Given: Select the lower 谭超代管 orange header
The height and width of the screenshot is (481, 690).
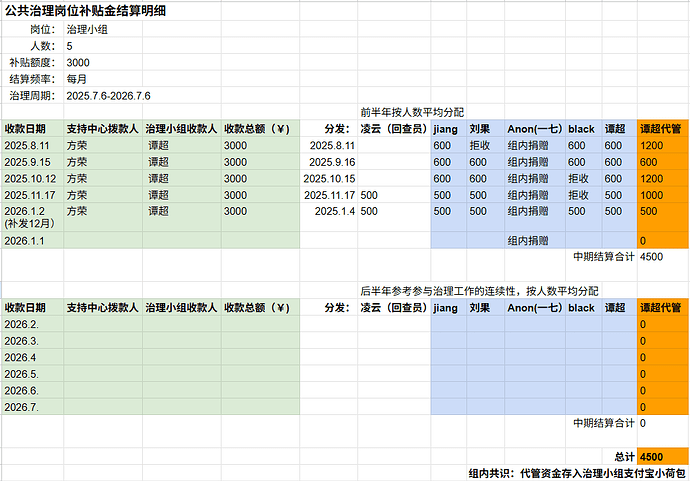Looking at the screenshot, I should coord(661,308).
